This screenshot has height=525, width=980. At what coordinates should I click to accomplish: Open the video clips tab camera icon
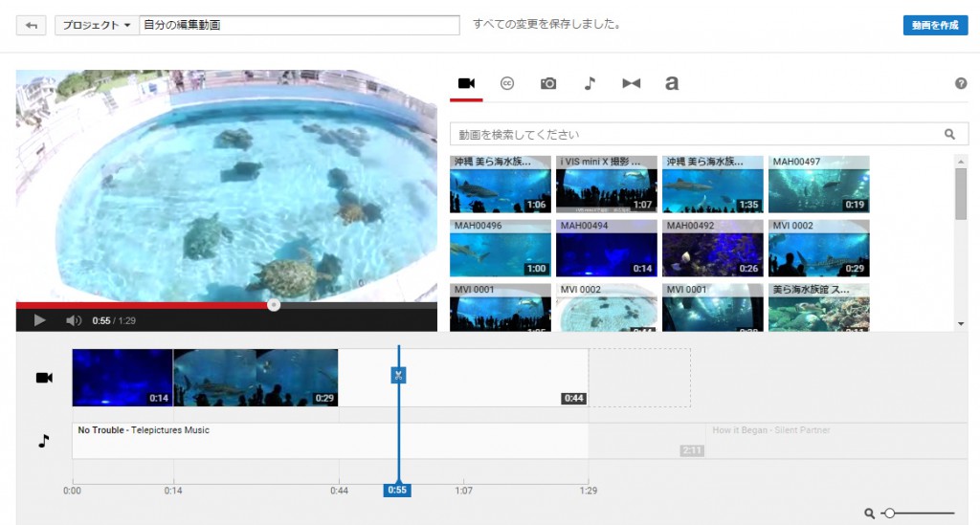[x=466, y=83]
